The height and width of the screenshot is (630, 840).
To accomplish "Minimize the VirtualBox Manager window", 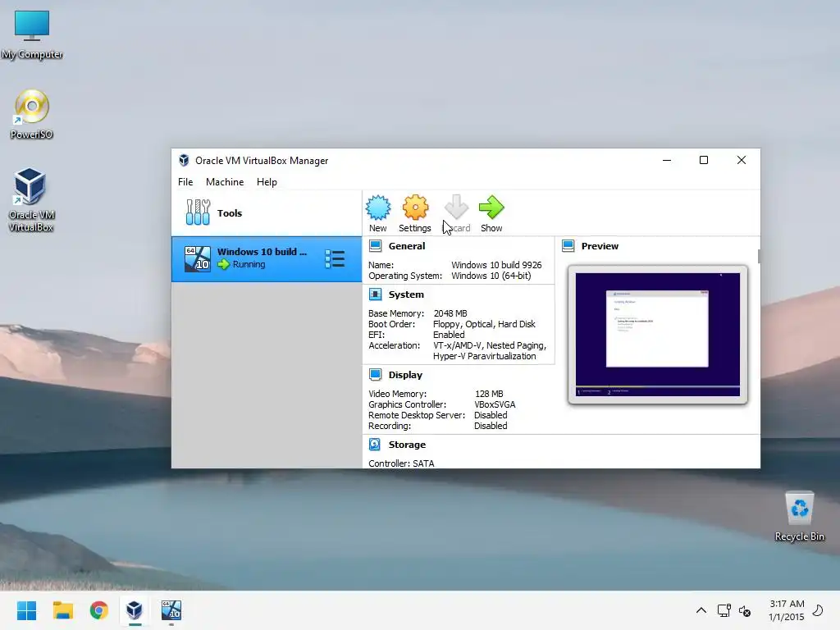I will pyautogui.click(x=666, y=160).
